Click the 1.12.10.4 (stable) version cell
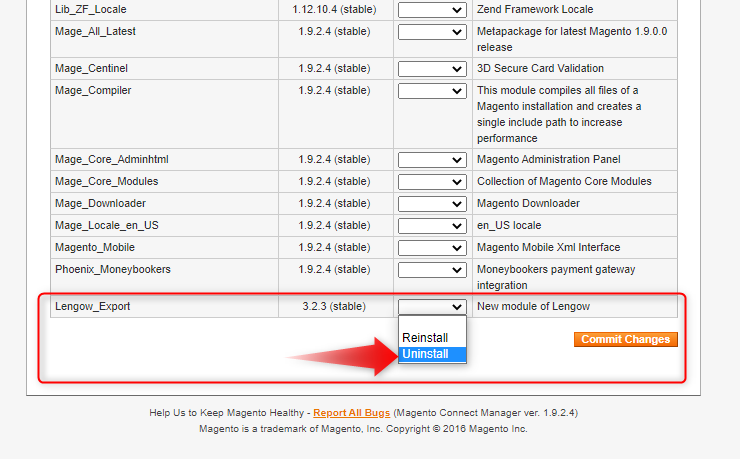740x459 pixels. (x=334, y=9)
